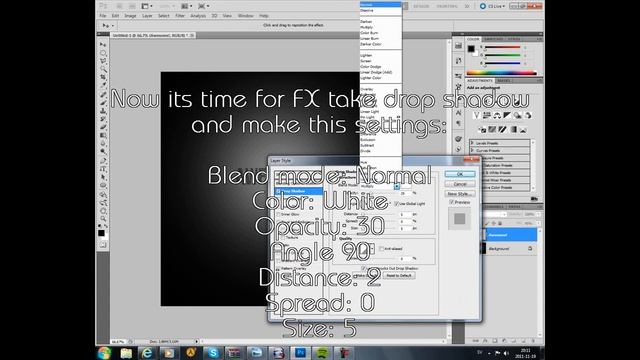640x360 pixels.
Task: Uncheck the Drop Shadow style checkbox
Action: [x=278, y=191]
